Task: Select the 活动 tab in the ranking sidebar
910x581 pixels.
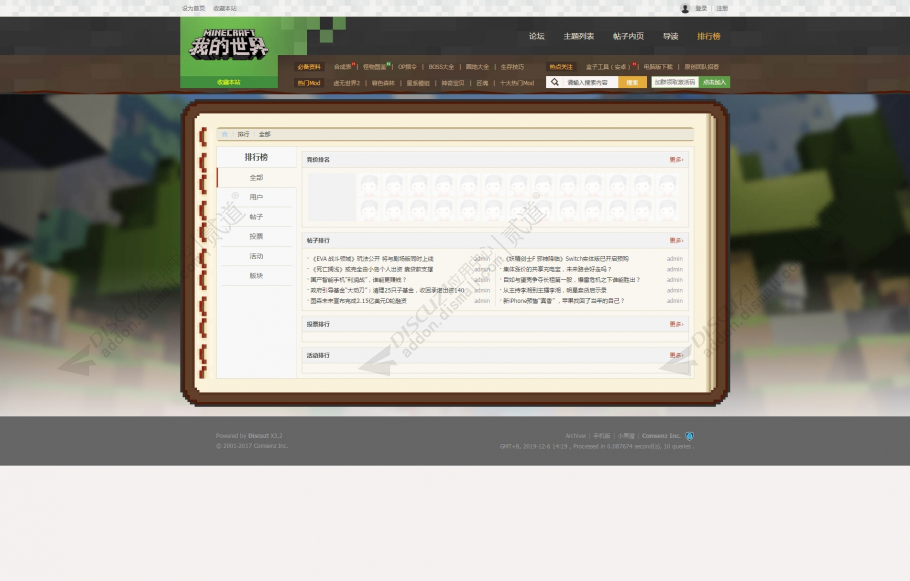Action: pos(257,256)
